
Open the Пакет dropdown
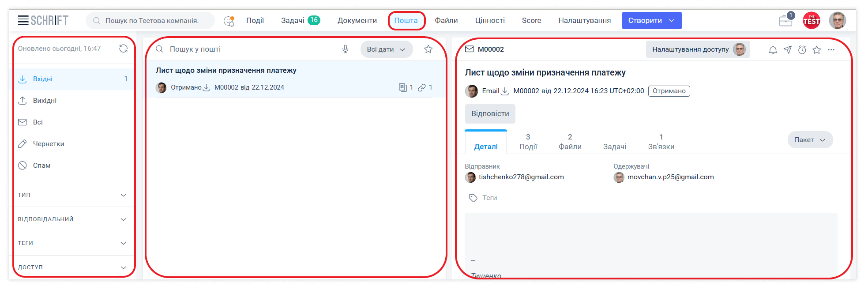(810, 140)
